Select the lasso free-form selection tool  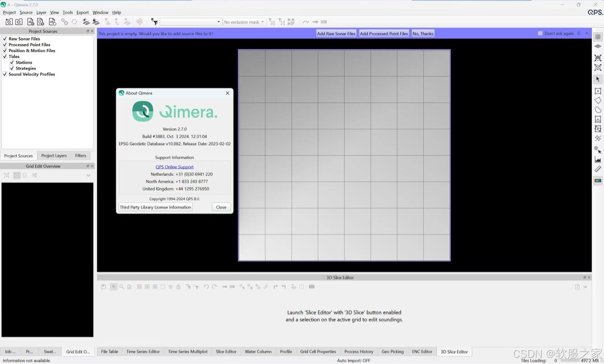598,110
